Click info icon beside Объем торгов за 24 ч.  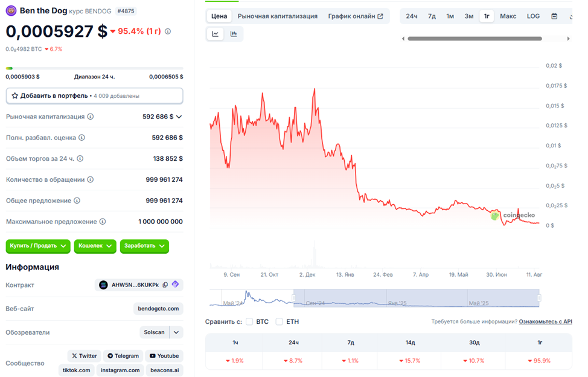point(80,159)
